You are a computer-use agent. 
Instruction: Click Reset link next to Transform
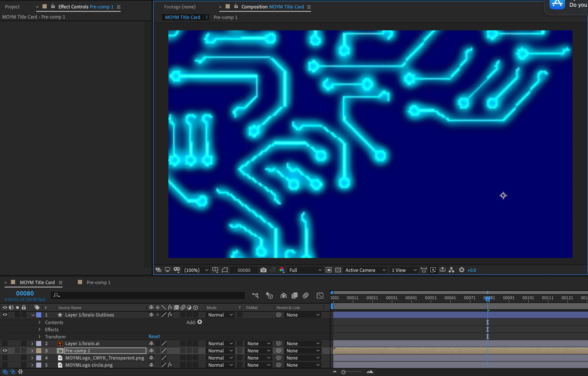click(154, 336)
